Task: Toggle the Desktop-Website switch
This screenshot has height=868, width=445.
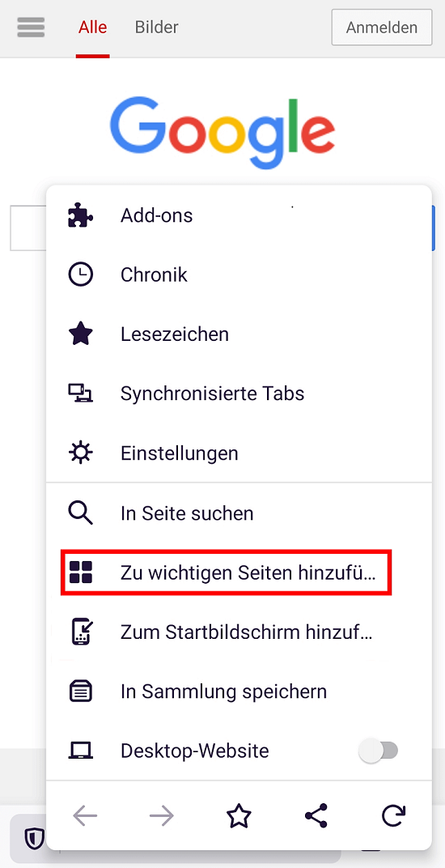Action: (379, 751)
